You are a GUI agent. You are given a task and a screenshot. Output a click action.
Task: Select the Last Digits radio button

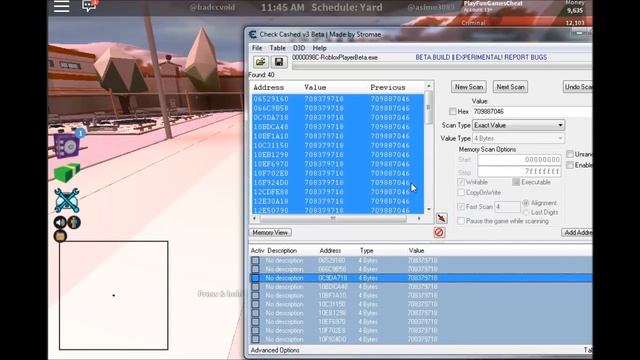[526, 212]
